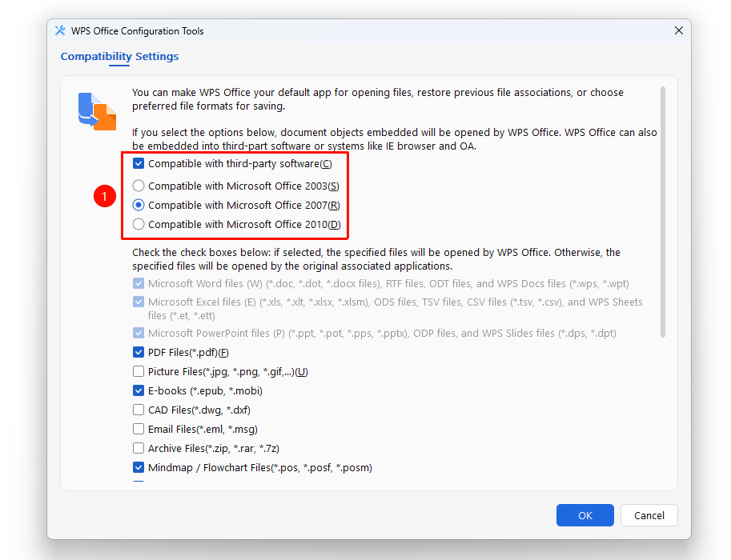Select Compatible with Microsoft Office 2003

[x=139, y=186]
